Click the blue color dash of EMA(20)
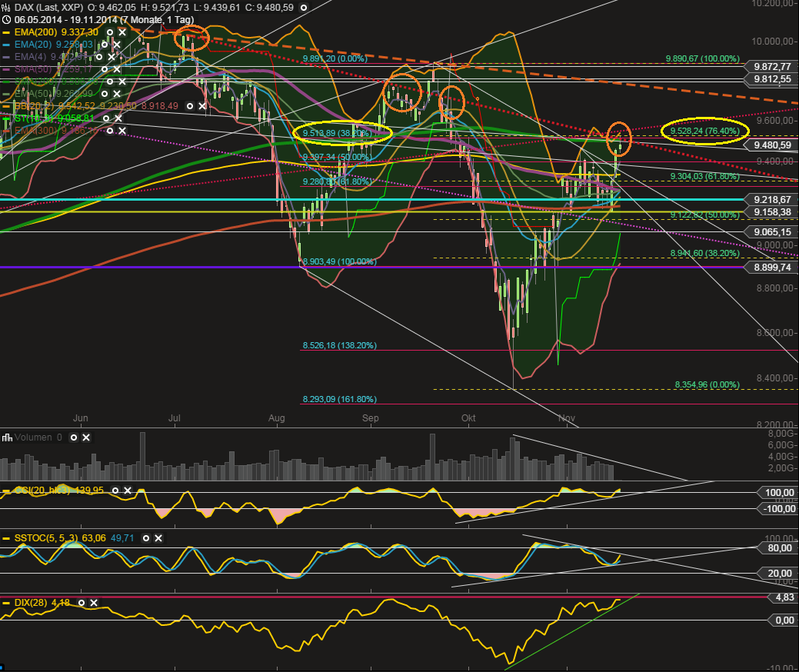799x672 pixels. pyautogui.click(x=7, y=45)
